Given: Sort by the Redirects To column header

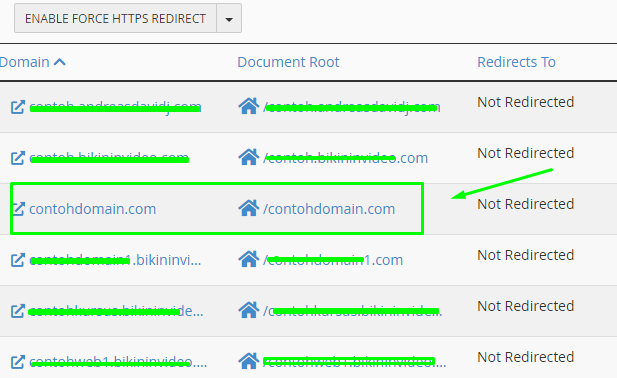Looking at the screenshot, I should pos(516,62).
